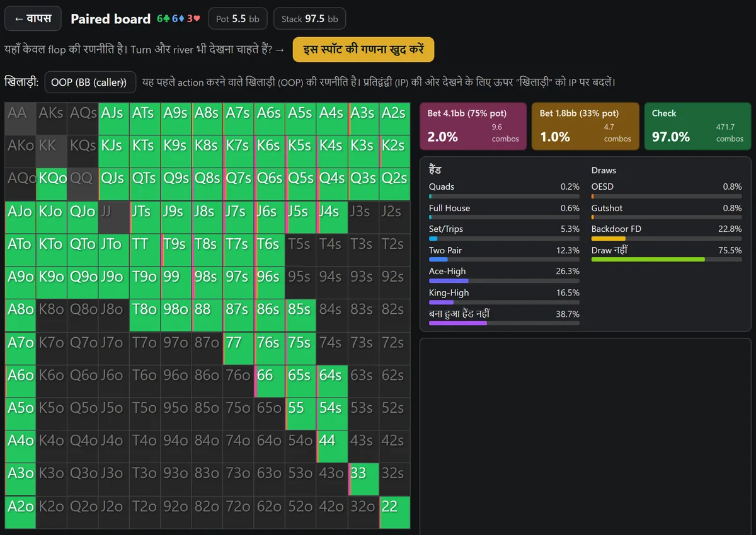
Task: Click the 32s hand cell
Action: [394, 479]
